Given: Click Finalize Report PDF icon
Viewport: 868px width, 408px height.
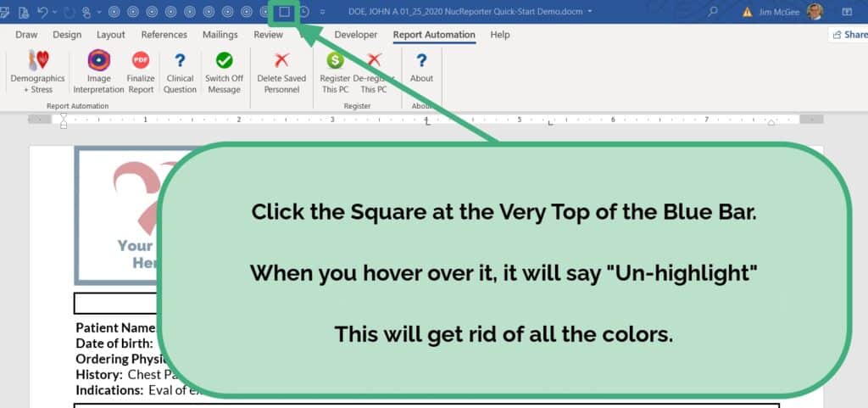Looking at the screenshot, I should click(x=141, y=70).
